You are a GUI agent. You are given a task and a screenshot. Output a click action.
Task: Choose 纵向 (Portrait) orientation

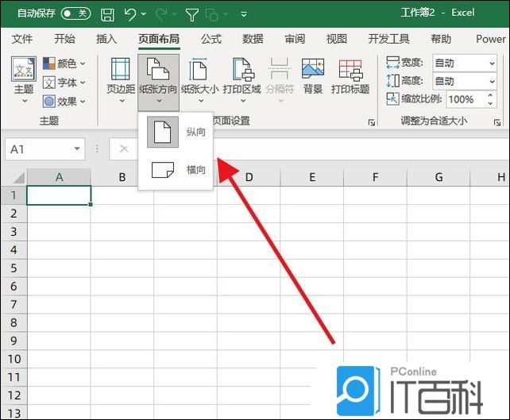(176, 132)
